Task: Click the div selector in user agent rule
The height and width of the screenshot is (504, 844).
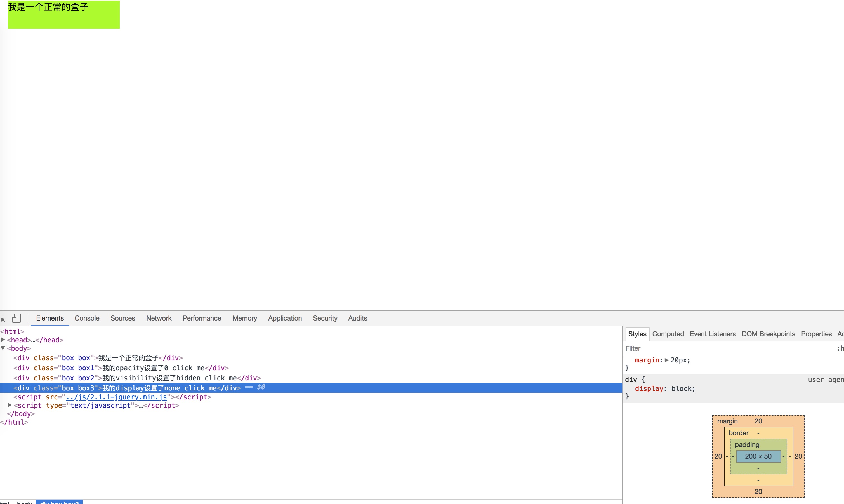Action: tap(631, 380)
